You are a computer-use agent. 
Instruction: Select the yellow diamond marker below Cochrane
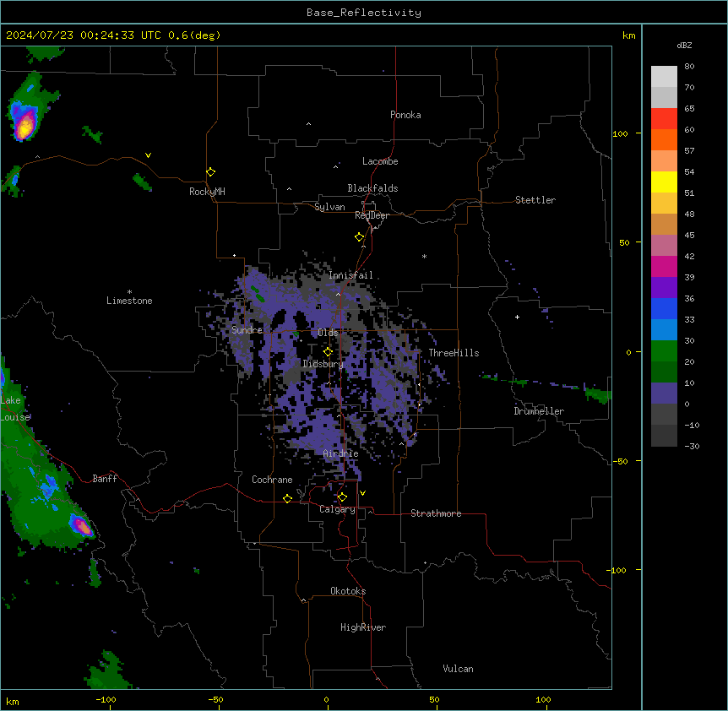(287, 498)
